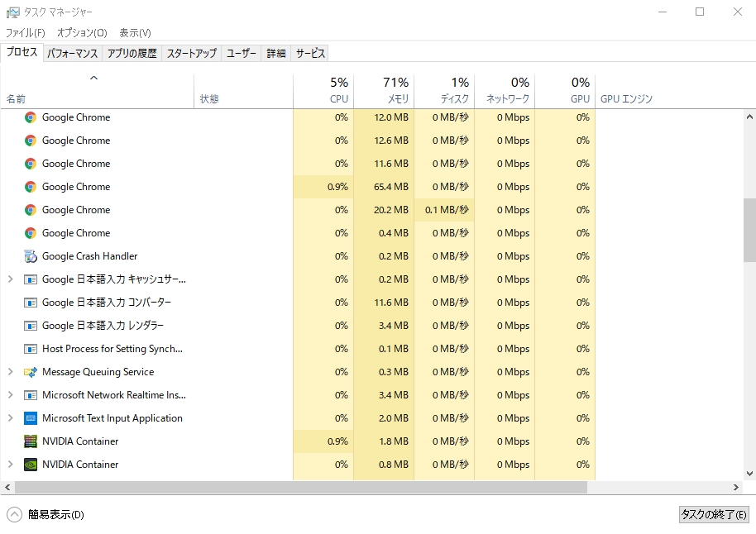Image resolution: width=756 pixels, height=534 pixels.
Task: Click the horizontal scrollbar thumb
Action: [x=301, y=487]
